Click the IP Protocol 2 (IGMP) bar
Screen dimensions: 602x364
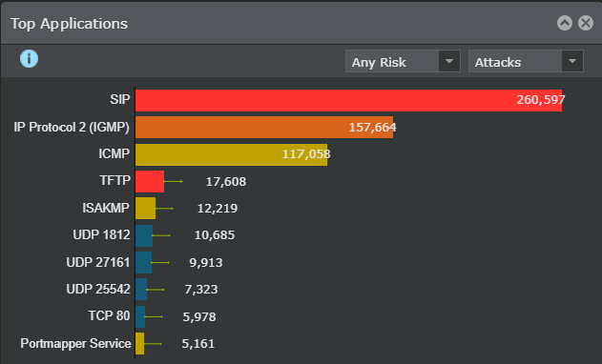tap(264, 128)
